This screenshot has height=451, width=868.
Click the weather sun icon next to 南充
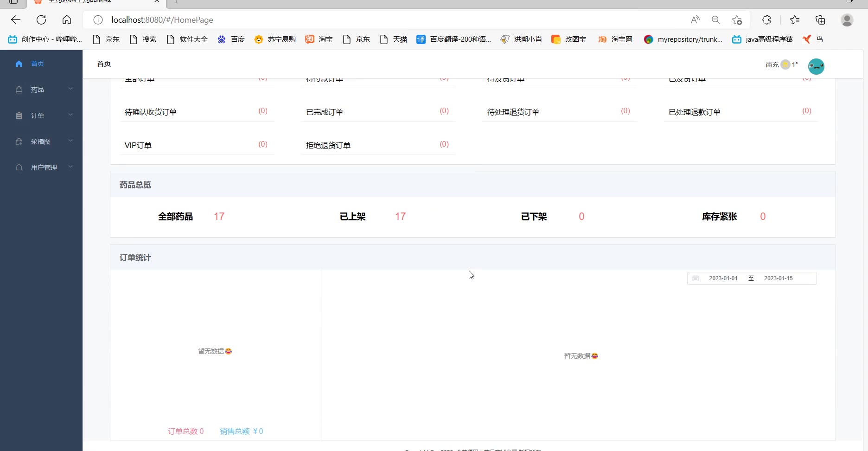[x=785, y=64]
